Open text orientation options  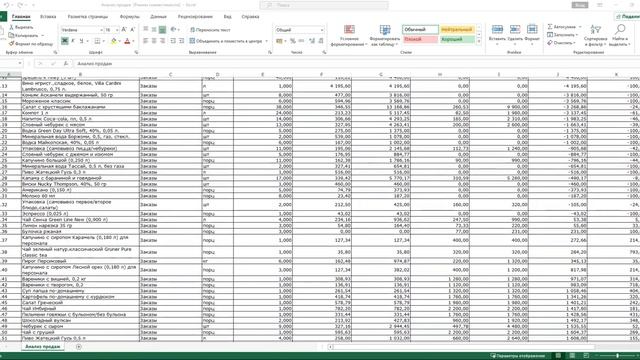(174, 29)
